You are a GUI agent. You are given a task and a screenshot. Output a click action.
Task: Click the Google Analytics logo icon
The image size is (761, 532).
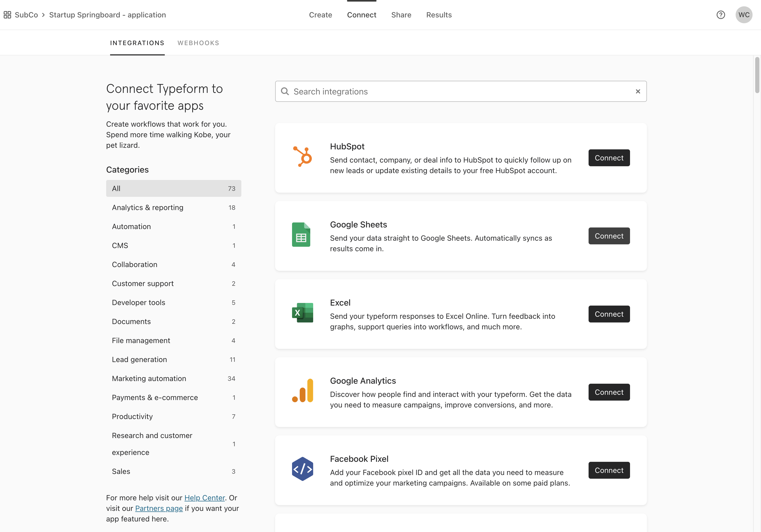point(302,391)
